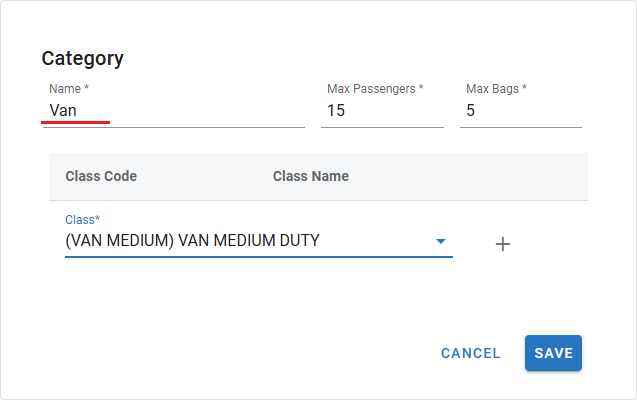Image resolution: width=637 pixels, height=400 pixels.
Task: Click the Class Code column header
Action: click(x=101, y=176)
